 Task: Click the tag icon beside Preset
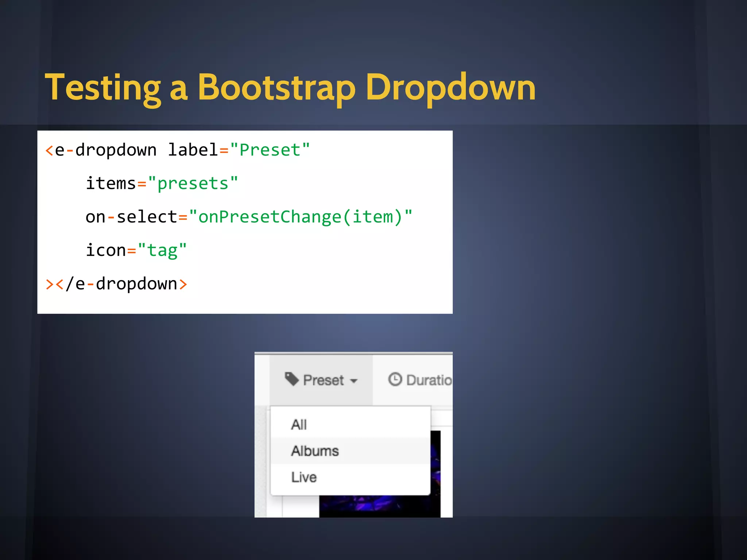291,379
